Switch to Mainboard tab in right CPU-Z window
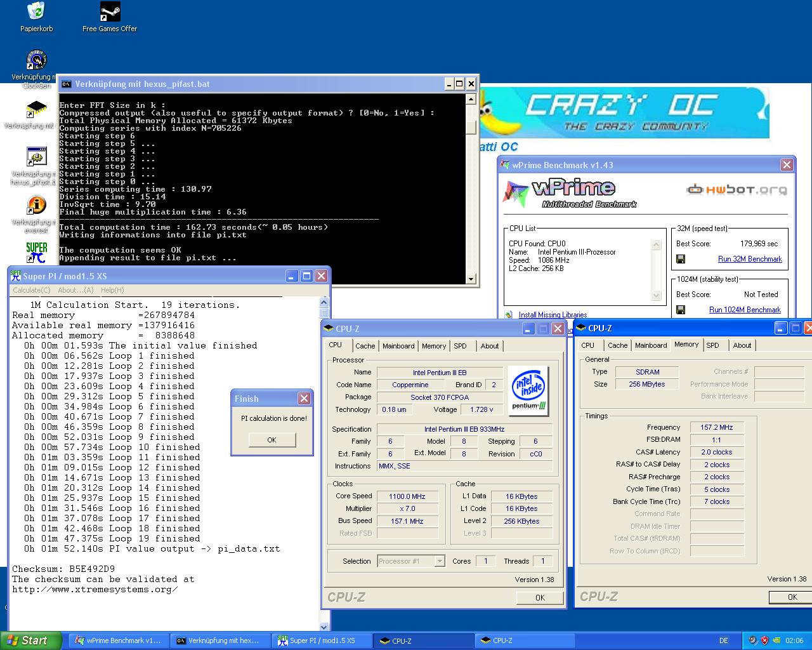 pos(651,345)
